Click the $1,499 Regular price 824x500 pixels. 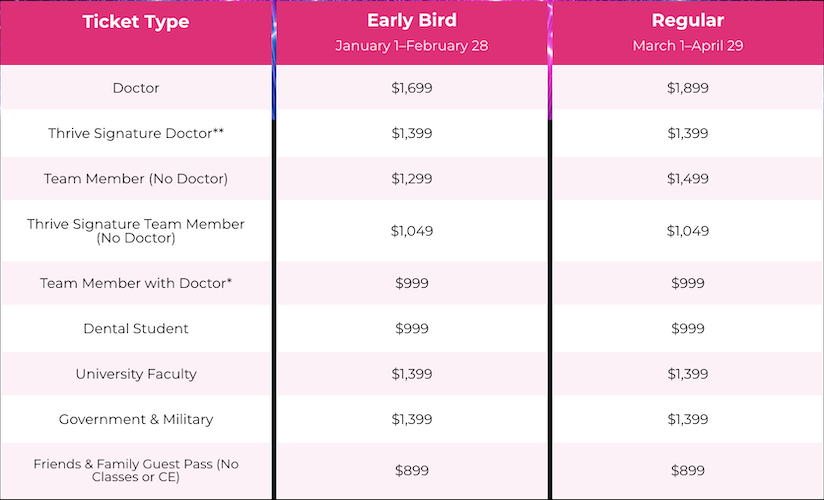pos(687,179)
